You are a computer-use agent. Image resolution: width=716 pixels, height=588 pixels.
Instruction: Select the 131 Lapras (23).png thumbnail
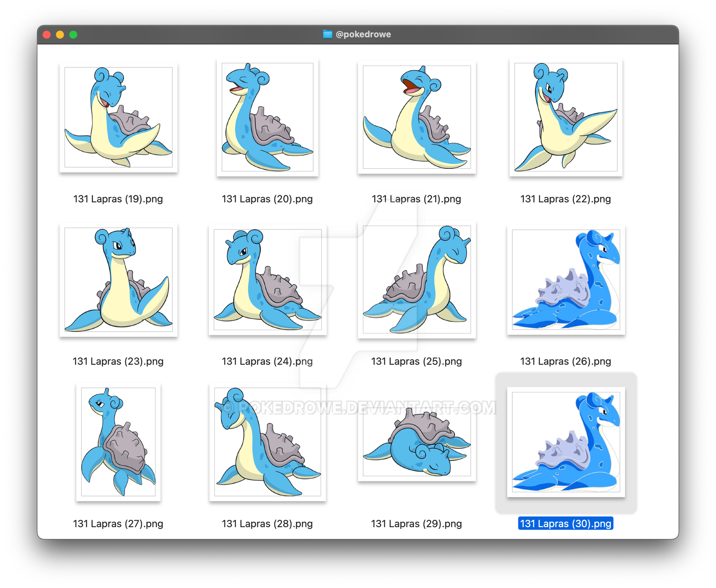coord(118,279)
